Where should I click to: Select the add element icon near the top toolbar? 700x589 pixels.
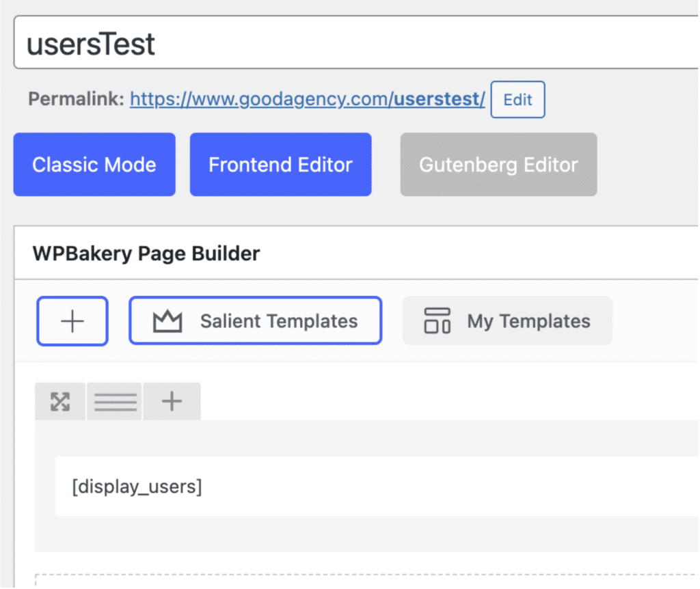click(x=72, y=320)
